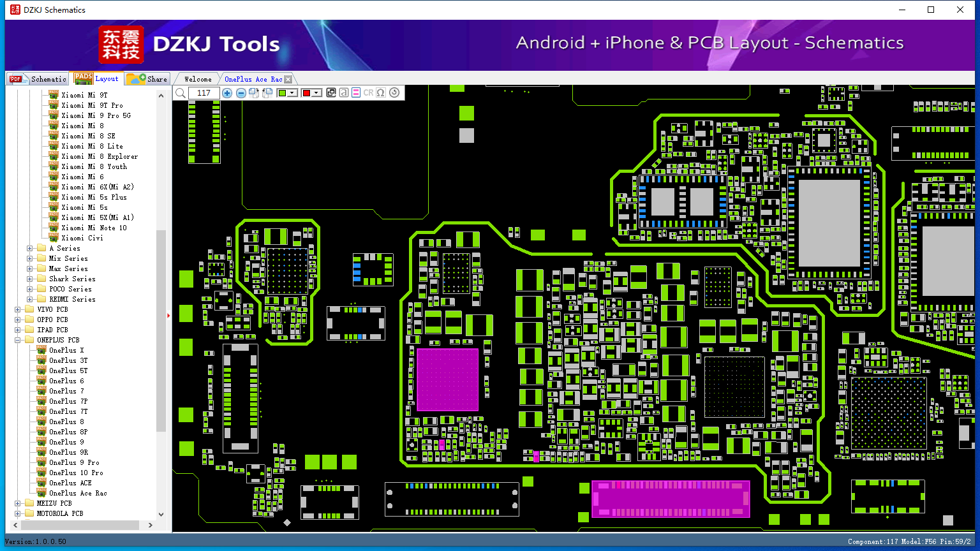The image size is (980, 551).
Task: Click the folder icon beside VIVO PCB
Action: pyautogui.click(x=29, y=309)
